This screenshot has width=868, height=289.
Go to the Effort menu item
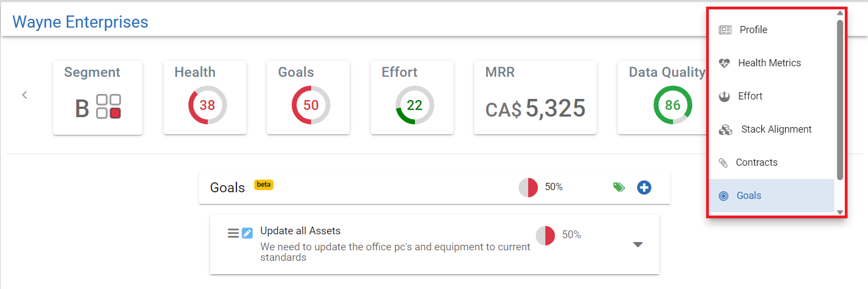[x=771, y=96]
